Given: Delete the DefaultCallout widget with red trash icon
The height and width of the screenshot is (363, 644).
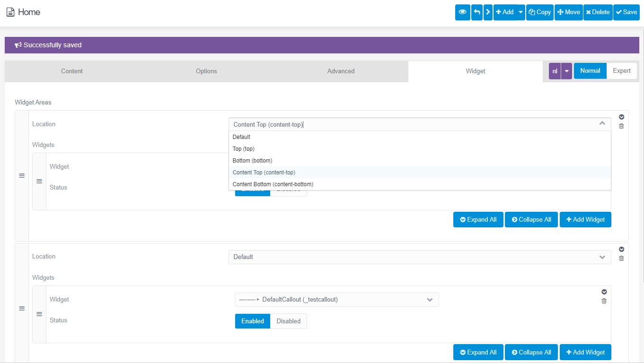Looking at the screenshot, I should (x=604, y=301).
